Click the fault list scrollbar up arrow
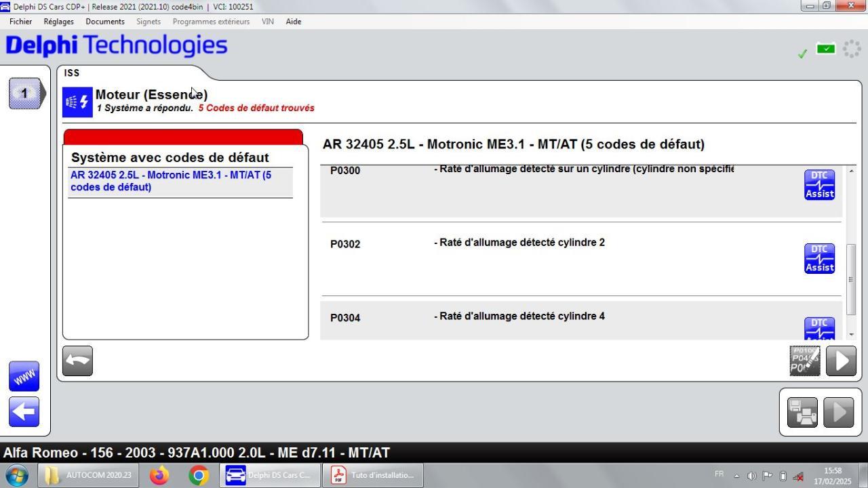The image size is (868, 488). 851,171
